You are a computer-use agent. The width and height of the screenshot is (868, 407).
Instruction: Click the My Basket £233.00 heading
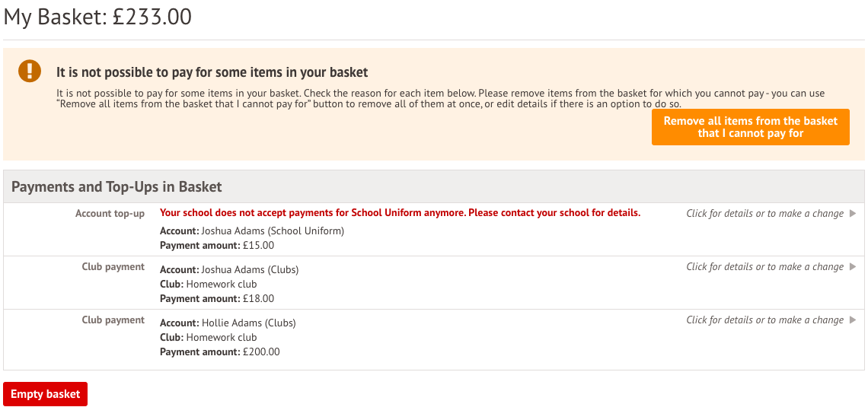98,17
